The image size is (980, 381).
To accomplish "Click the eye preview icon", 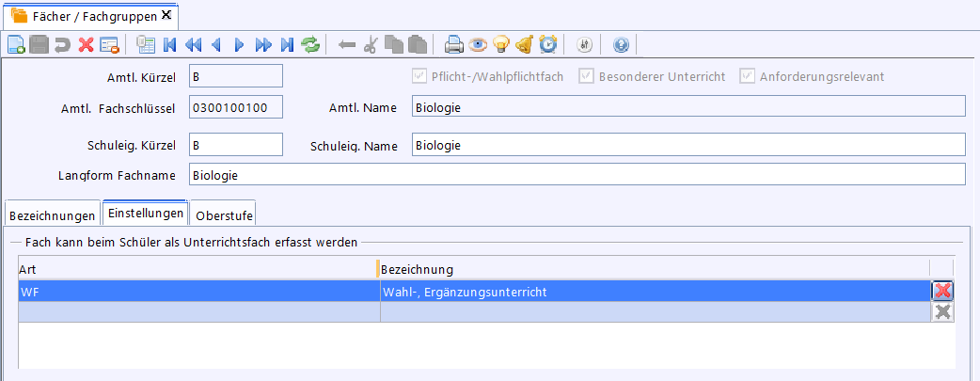I will click(477, 44).
